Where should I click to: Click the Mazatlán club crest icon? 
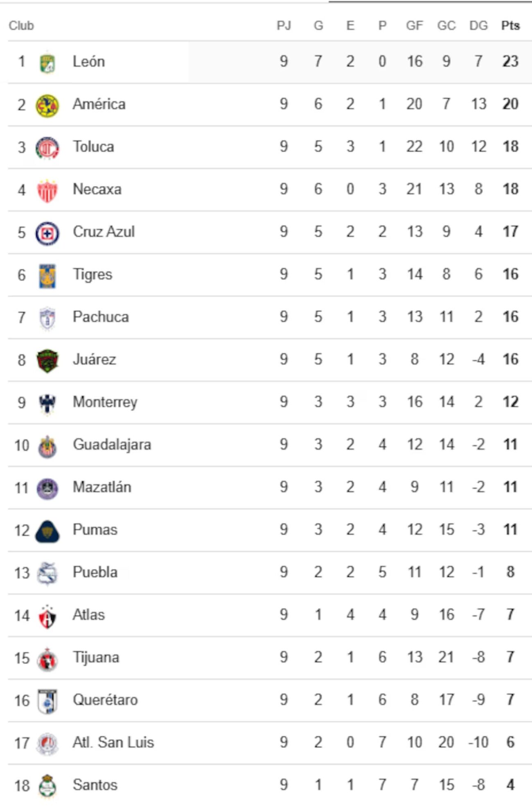47,488
